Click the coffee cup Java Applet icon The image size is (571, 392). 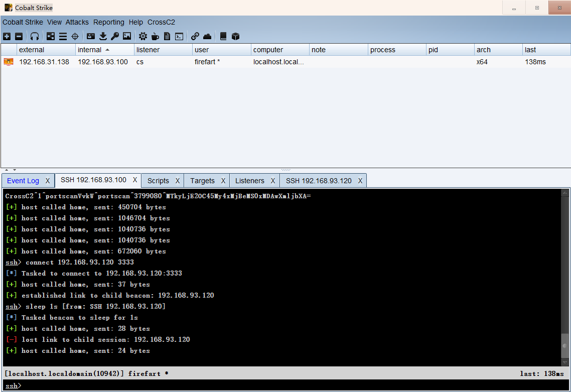155,36
